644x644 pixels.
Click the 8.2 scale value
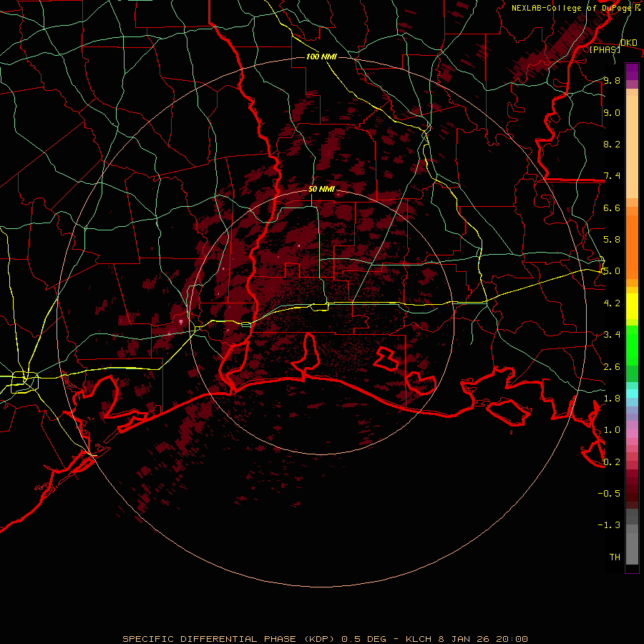tap(612, 144)
